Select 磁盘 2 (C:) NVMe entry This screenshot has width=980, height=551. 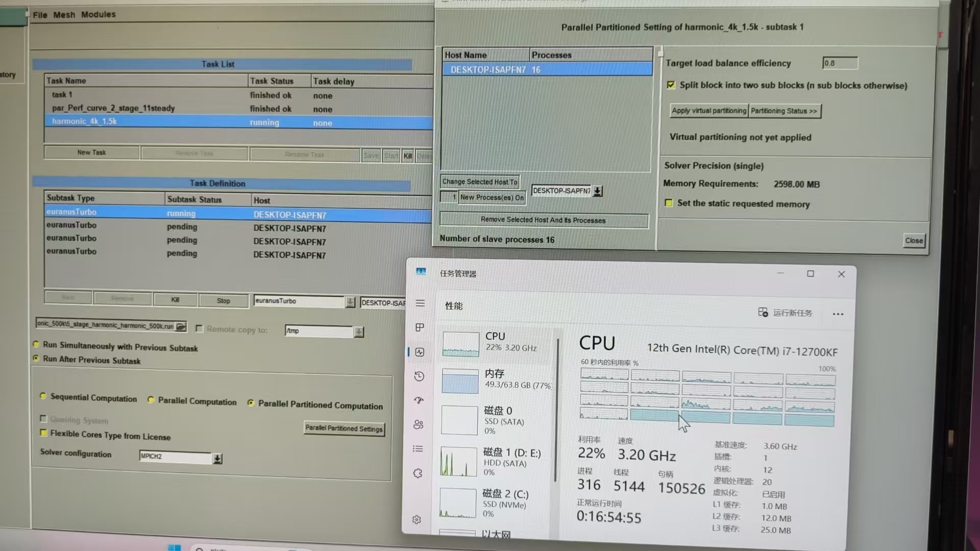pos(495,503)
